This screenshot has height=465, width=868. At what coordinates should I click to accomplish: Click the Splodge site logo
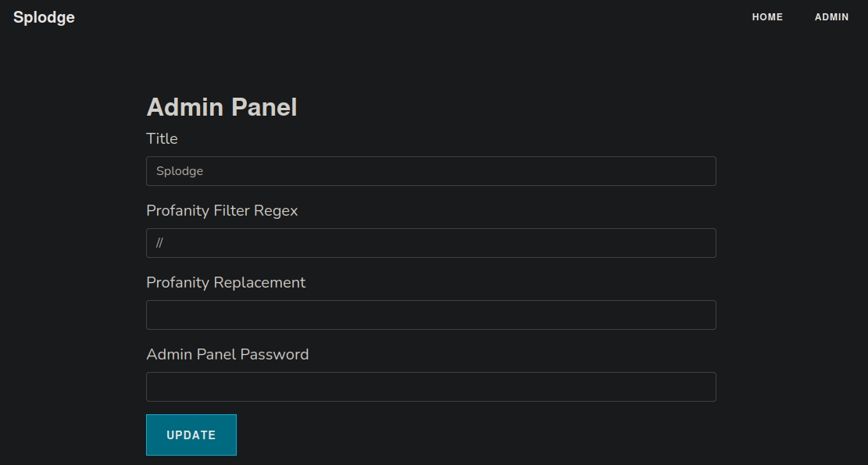coord(44,17)
